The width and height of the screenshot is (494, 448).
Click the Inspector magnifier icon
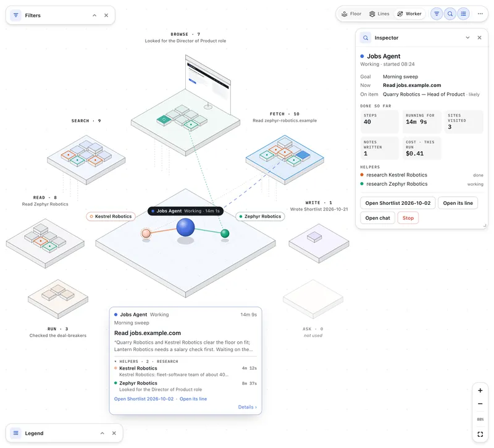366,38
